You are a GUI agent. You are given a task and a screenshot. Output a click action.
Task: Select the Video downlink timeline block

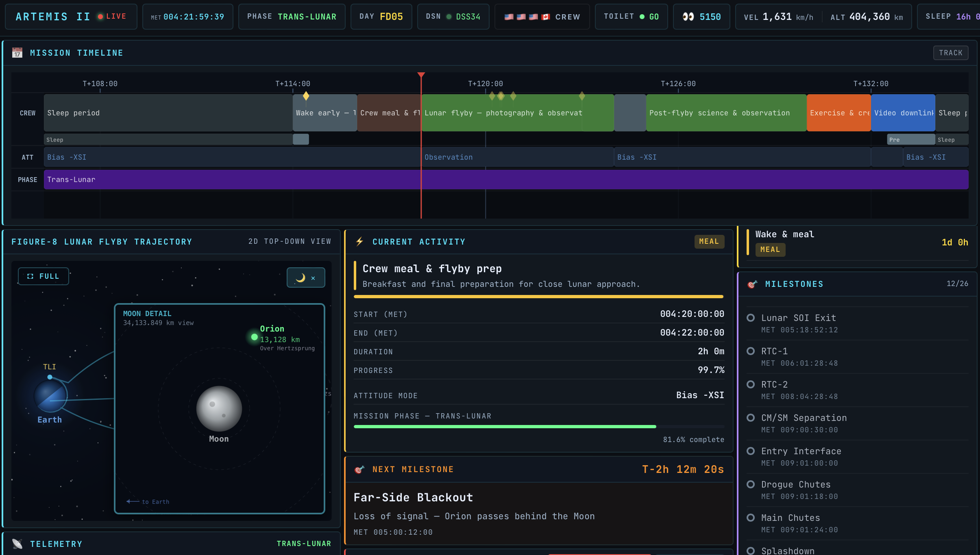[903, 113]
